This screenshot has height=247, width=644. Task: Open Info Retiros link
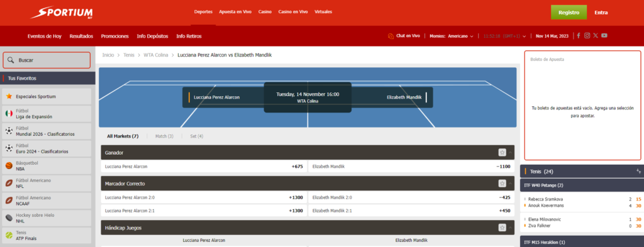pos(189,36)
